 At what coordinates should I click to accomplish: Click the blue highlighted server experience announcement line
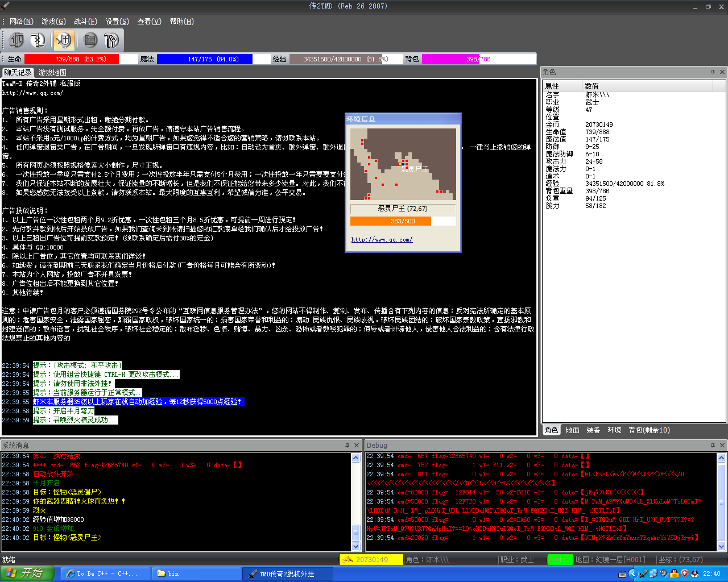138,402
